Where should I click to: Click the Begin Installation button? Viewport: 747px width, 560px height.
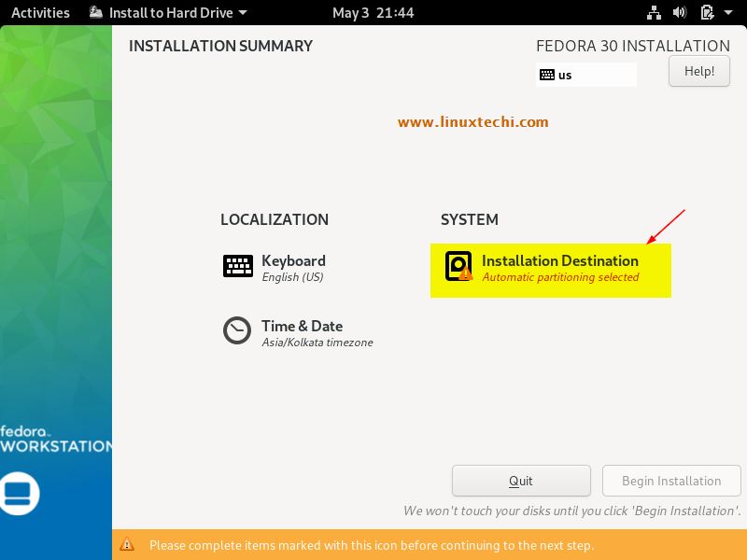[671, 481]
